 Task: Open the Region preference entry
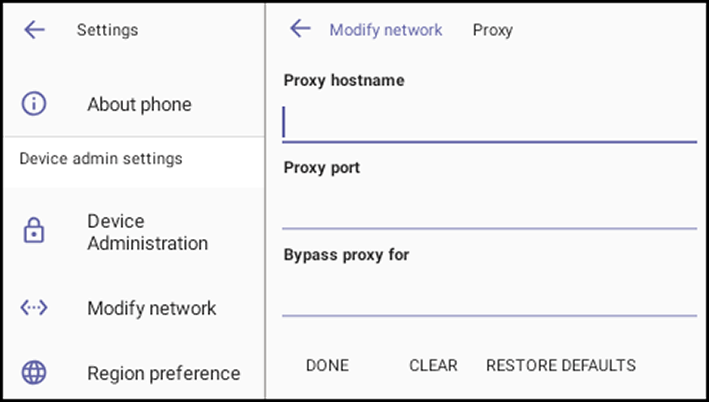pos(133,373)
